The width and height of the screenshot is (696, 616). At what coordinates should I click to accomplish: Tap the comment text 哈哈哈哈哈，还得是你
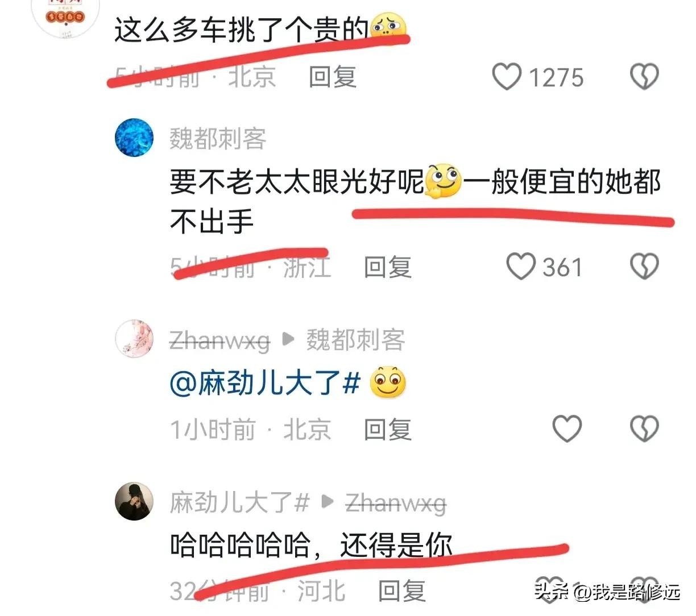[x=311, y=546]
